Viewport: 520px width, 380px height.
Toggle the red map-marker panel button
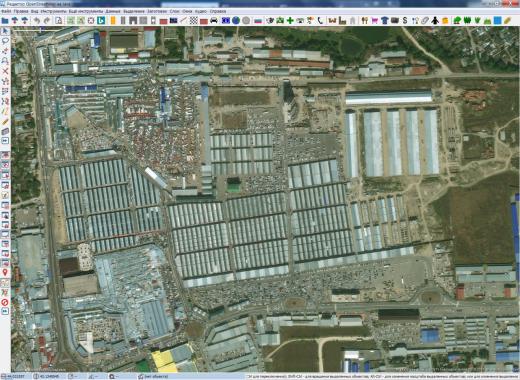tap(5, 273)
